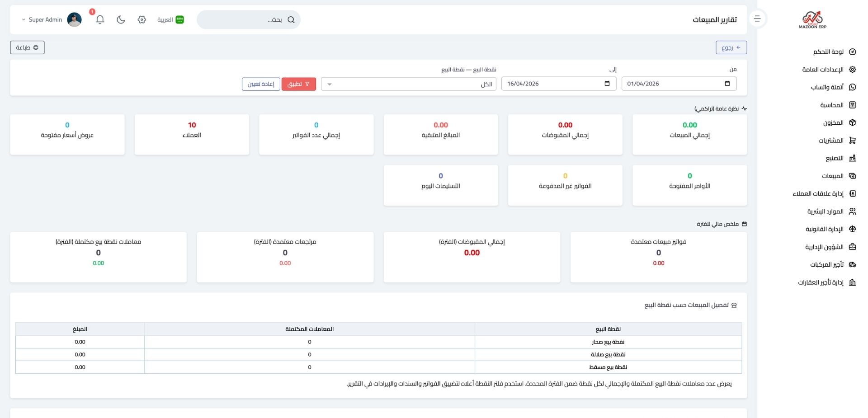868x418 pixels.
Task: Click the inventory box icon in sidebar
Action: (x=852, y=122)
